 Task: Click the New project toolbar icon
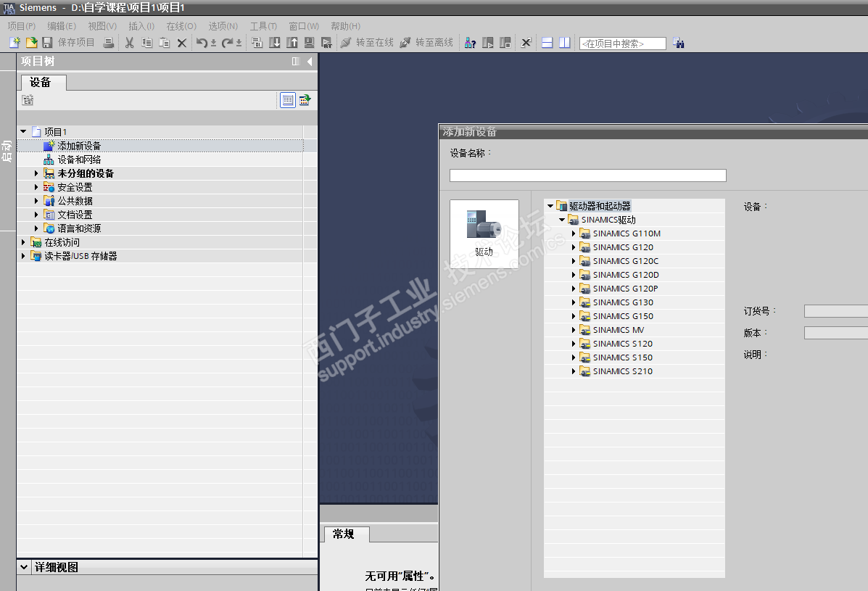pyautogui.click(x=15, y=43)
